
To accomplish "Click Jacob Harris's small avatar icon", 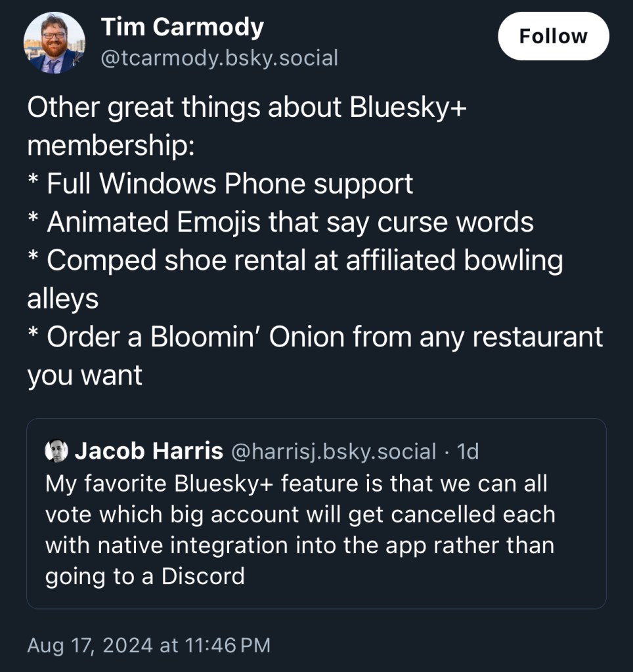I will [x=56, y=451].
